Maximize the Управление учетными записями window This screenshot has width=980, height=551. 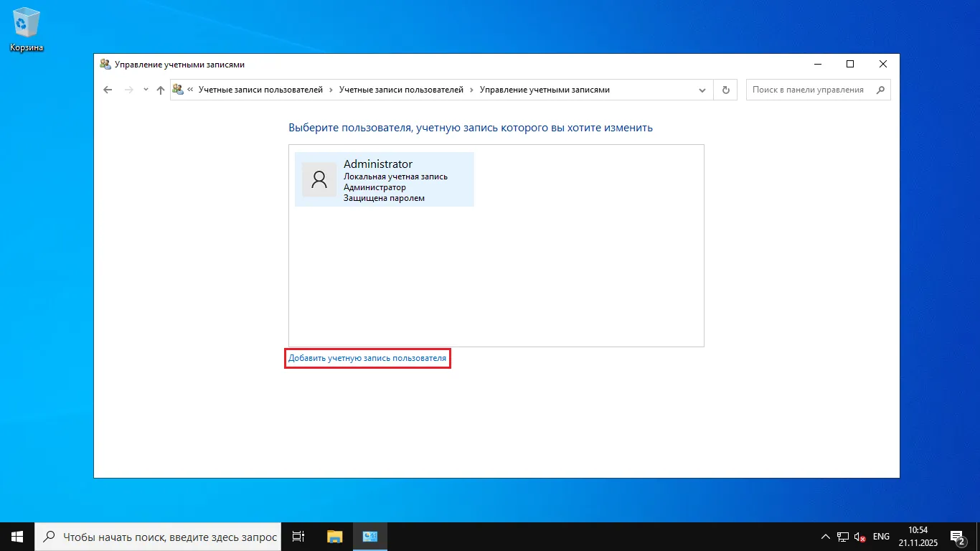[850, 65]
